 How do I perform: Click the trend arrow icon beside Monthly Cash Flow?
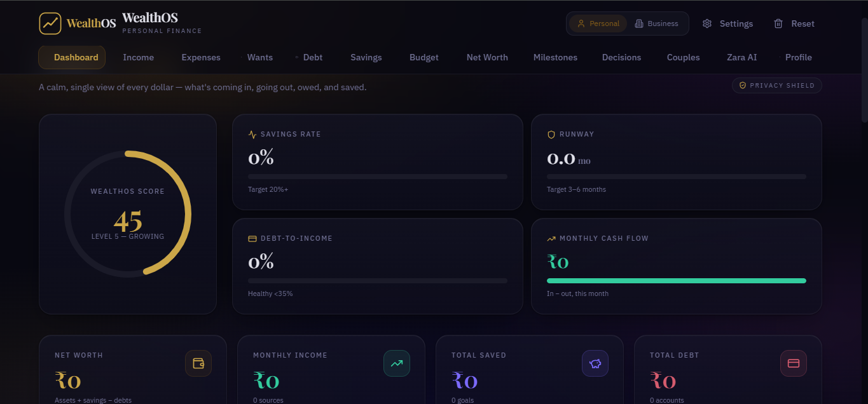[551, 239]
